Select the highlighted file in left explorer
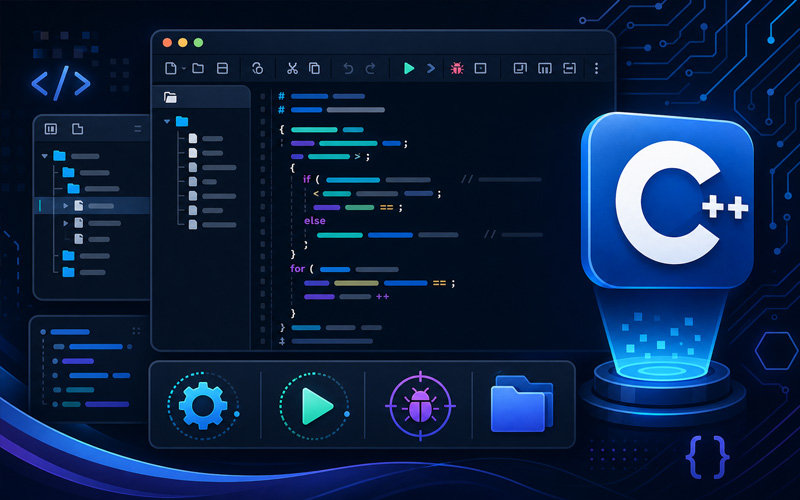 click(79, 206)
